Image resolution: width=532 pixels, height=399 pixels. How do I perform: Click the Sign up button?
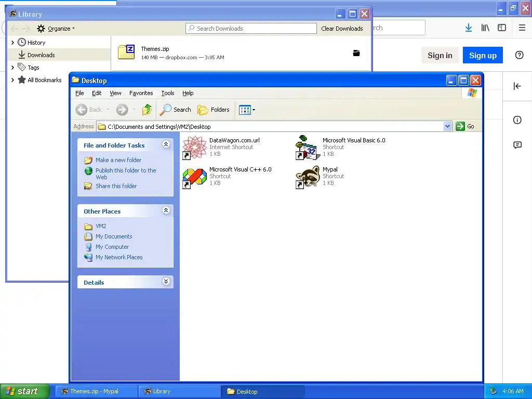(483, 55)
